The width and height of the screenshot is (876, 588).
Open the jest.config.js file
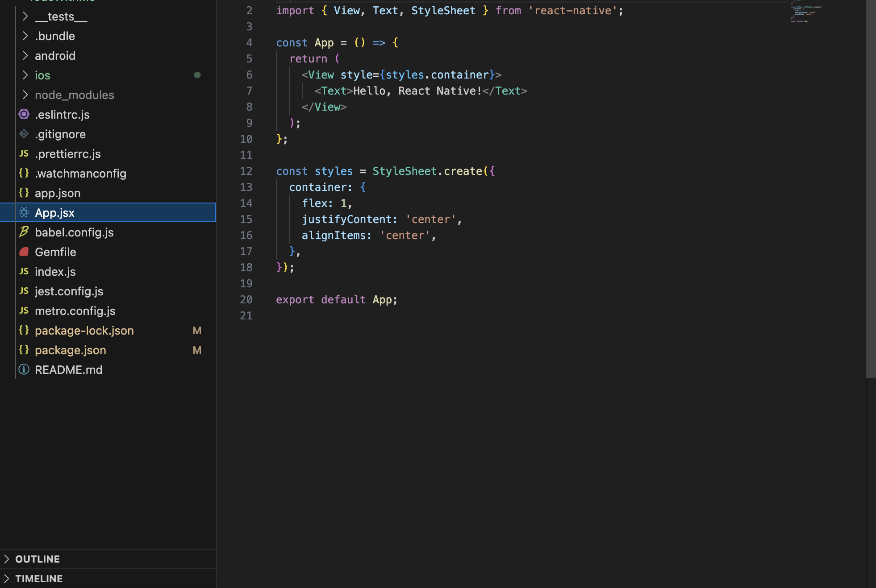pos(69,291)
